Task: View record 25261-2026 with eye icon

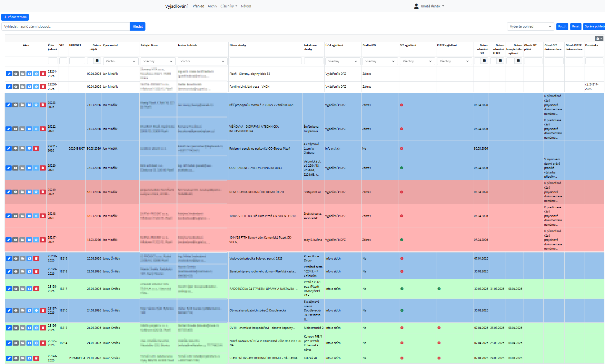Action: click(15, 74)
